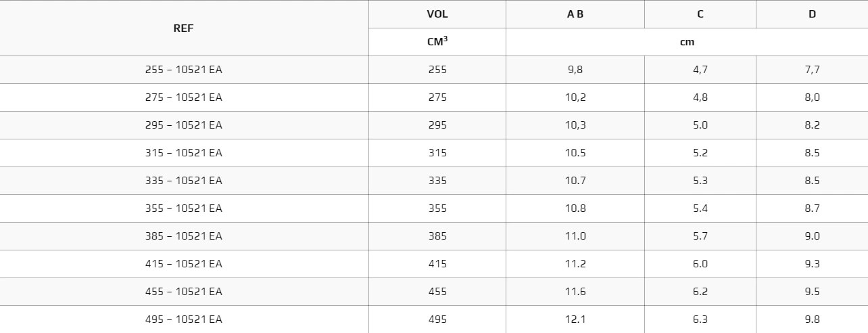This screenshot has height=333, width=868.
Task: Click the CM³ unit subheader
Action: [x=437, y=41]
